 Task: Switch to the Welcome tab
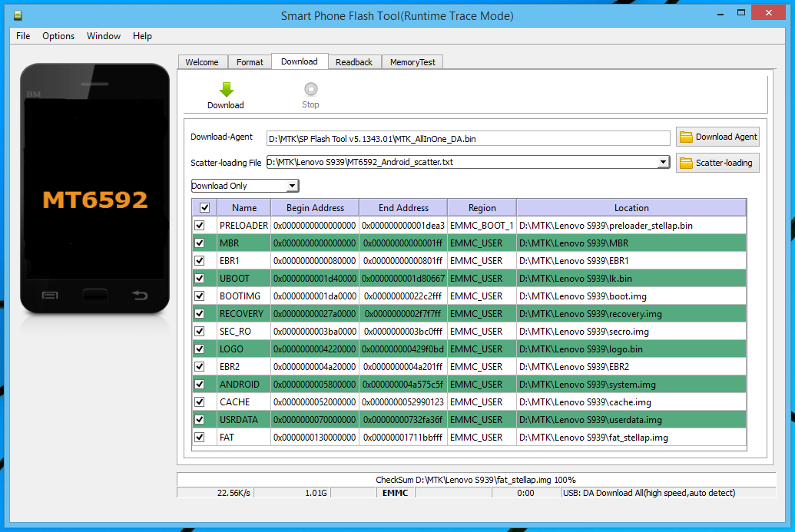202,62
